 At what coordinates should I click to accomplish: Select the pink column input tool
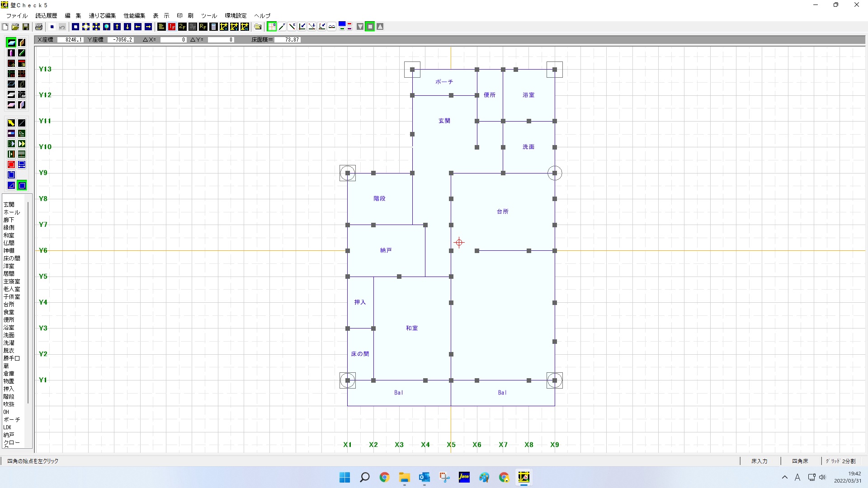coord(11,53)
